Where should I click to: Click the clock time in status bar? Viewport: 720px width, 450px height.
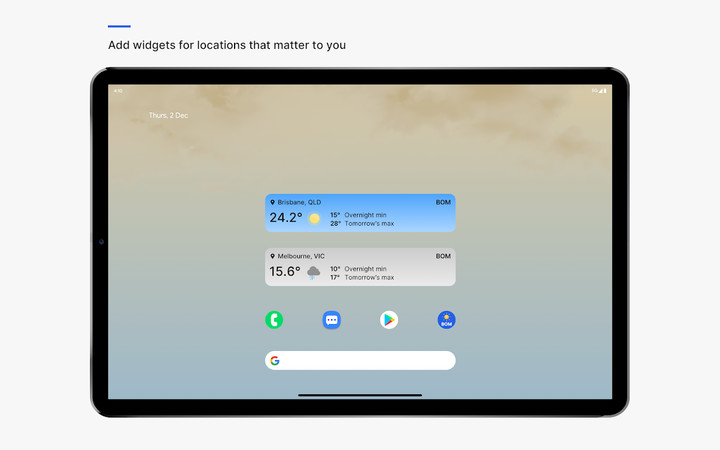click(118, 91)
